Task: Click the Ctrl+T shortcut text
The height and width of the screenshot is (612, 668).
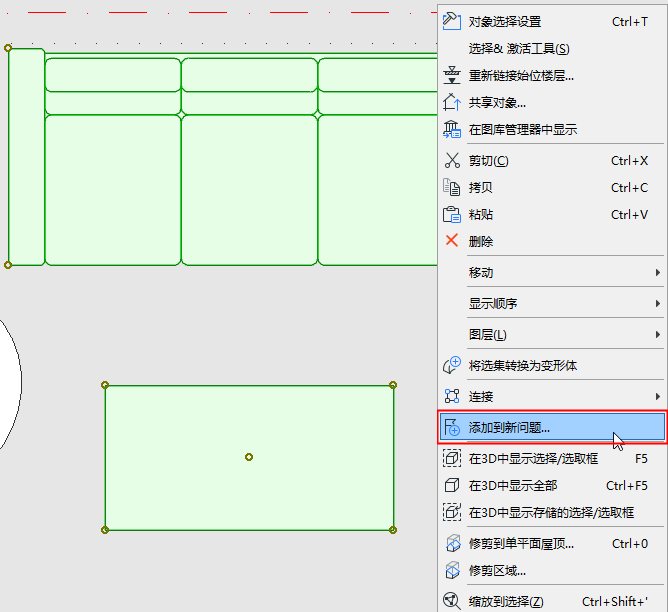Action: pos(630,21)
